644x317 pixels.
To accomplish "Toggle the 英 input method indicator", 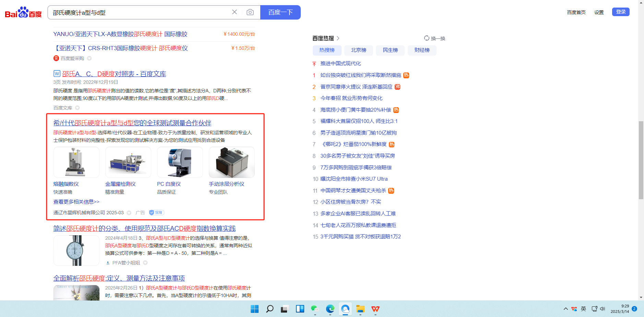I will [x=583, y=309].
